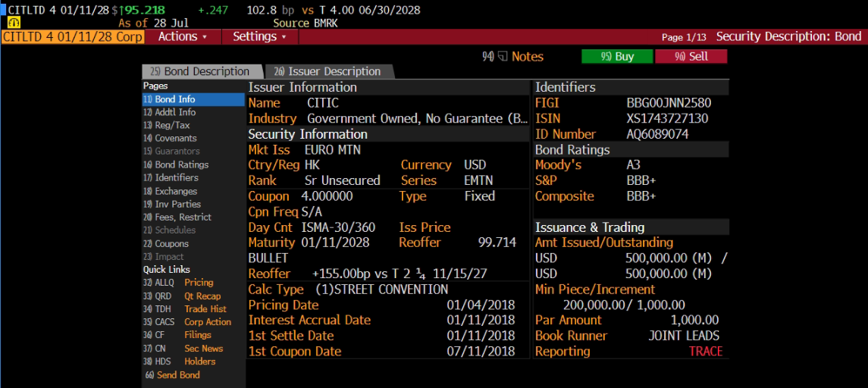Click the ISIN value XS1743727130
Screen dimensions: 868x388
pos(667,118)
